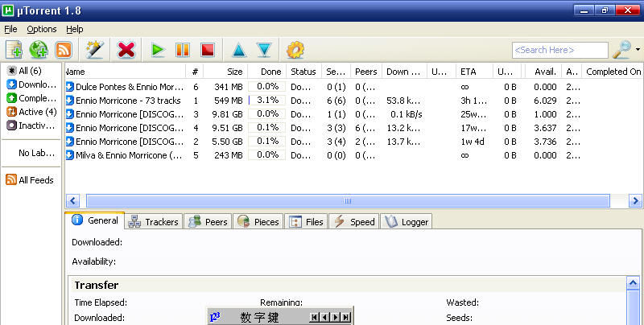Click the 1w 4d ETA value
Screen dimensions: 644x325
473,142
